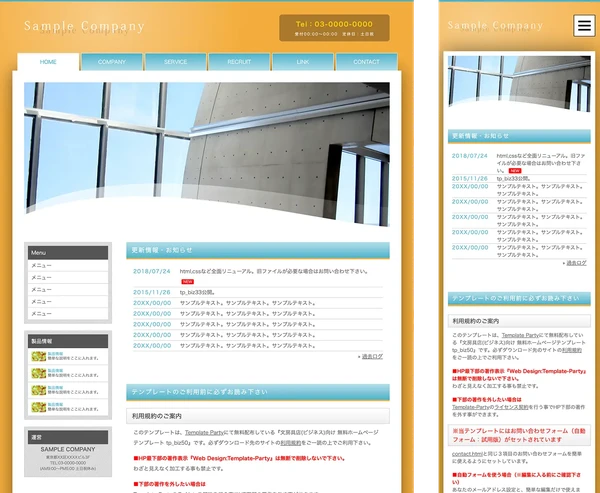The width and height of the screenshot is (600, 493).
Task: Open the CONTACT navigation tab
Action: [x=367, y=62]
